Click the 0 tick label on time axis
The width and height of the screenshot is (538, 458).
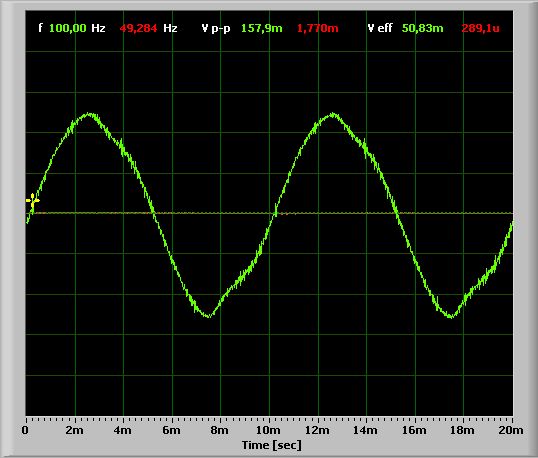point(25,430)
